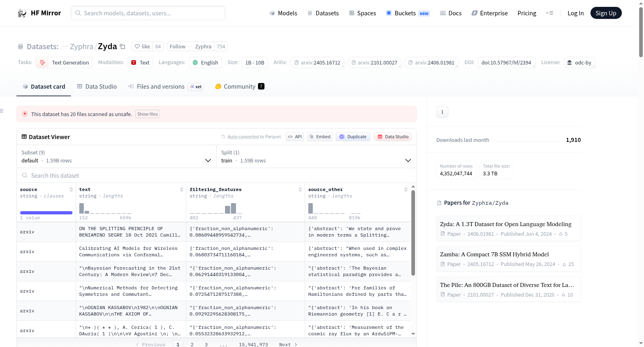This screenshot has height=347, width=644.
Task: Click upvote icon on Zyda paper
Action: click(561, 234)
